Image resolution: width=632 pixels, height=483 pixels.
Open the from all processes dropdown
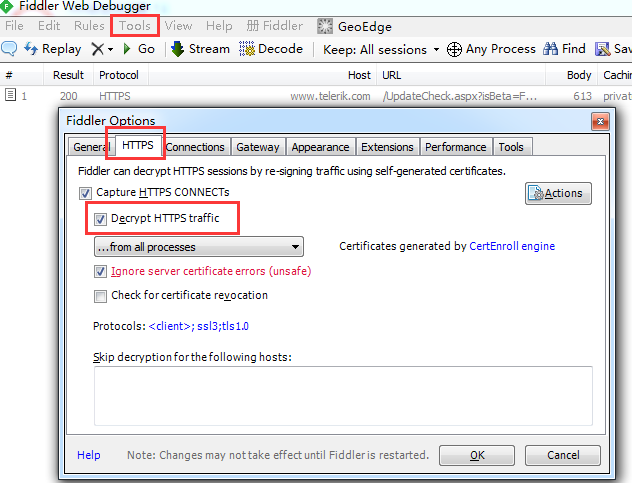click(x=199, y=247)
